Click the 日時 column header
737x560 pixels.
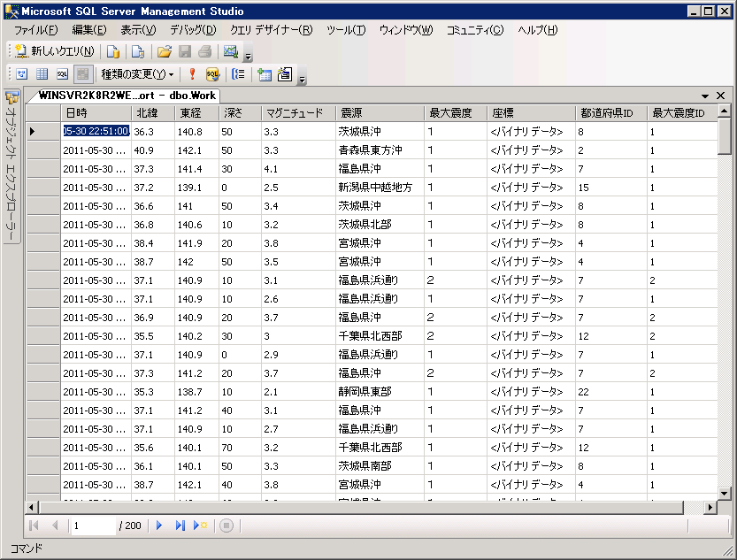[96, 112]
